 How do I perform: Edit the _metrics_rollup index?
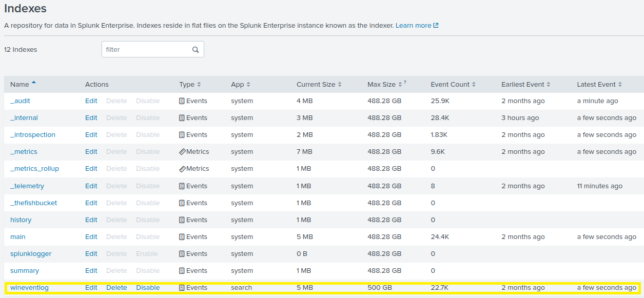tap(91, 169)
